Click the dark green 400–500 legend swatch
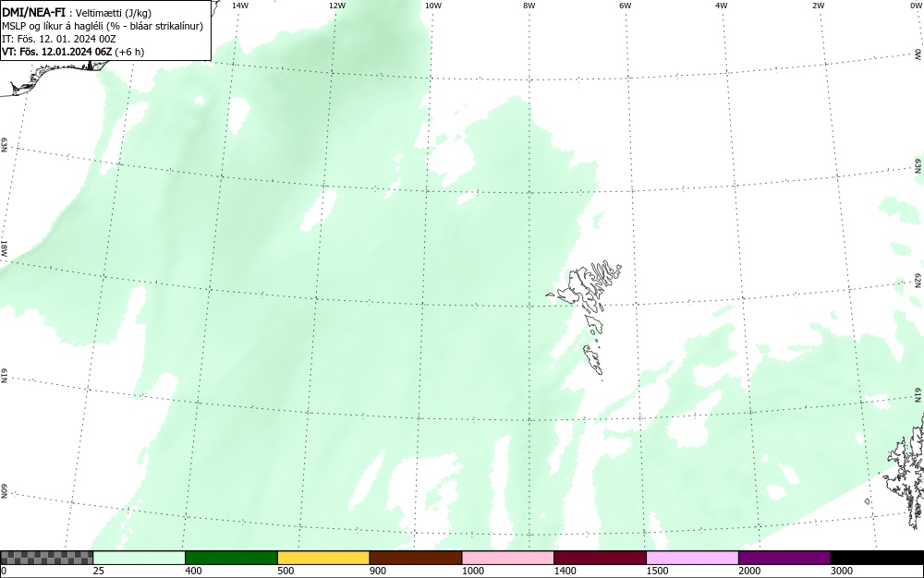Image resolution: width=924 pixels, height=578 pixels. pyautogui.click(x=231, y=558)
